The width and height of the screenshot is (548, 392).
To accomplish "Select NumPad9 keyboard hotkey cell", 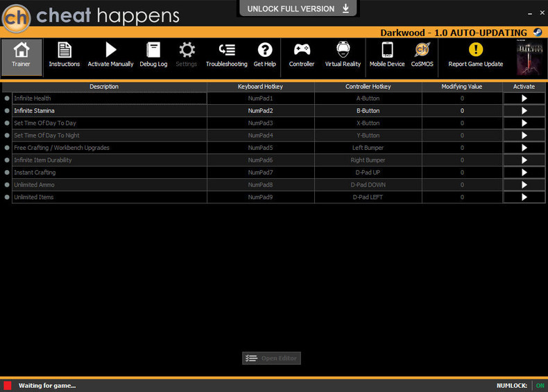I will [x=260, y=197].
